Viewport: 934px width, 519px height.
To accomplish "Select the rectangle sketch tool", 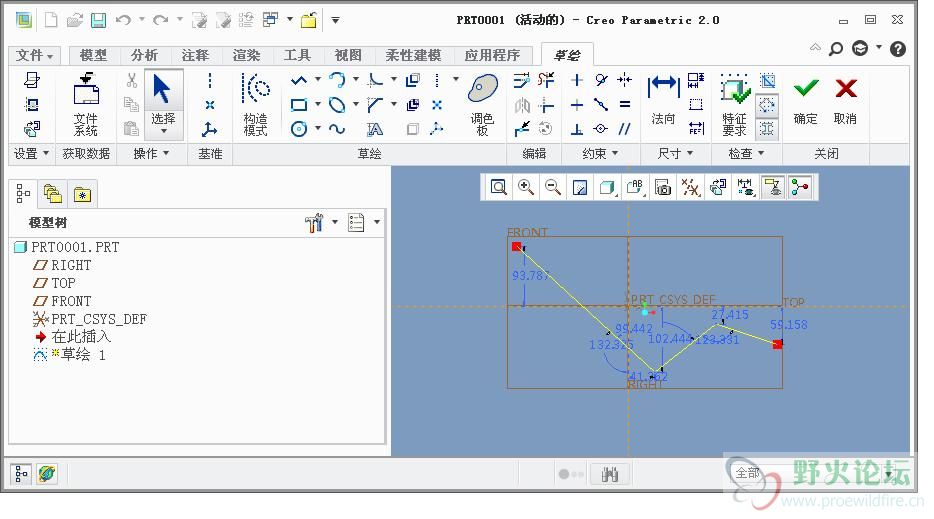I will pyautogui.click(x=299, y=105).
